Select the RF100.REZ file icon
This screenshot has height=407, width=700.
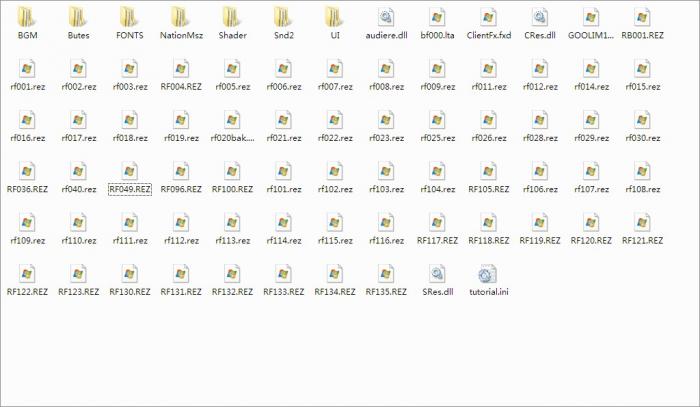coord(233,172)
